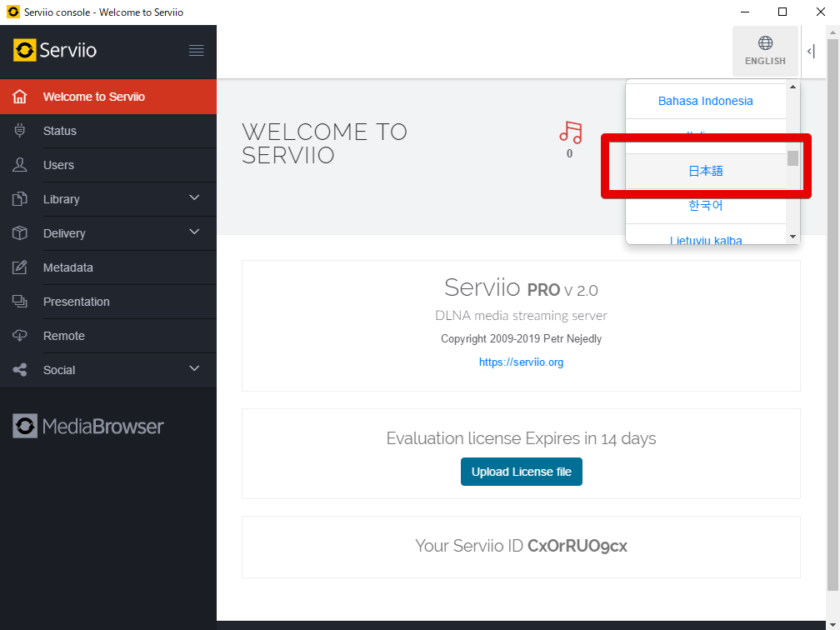Maximize the Serviio console window
The image size is (840, 630).
click(x=782, y=12)
